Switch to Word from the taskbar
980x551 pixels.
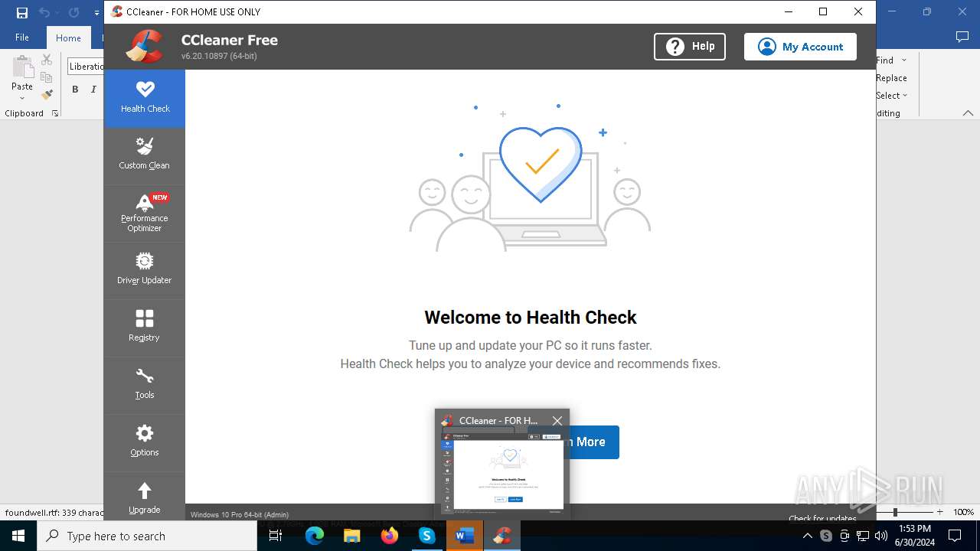point(464,536)
